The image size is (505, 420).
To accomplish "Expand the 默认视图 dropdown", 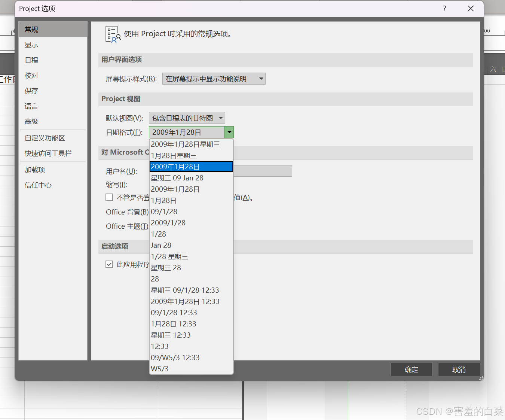I will coord(187,118).
